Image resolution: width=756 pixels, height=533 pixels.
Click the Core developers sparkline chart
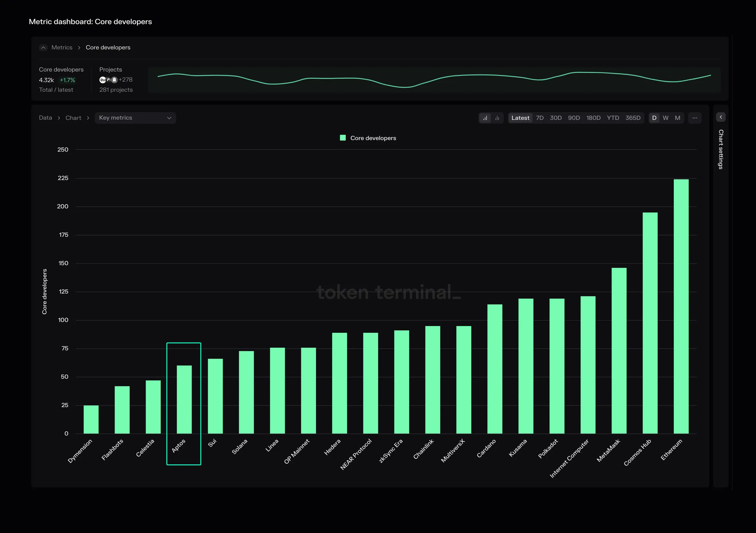434,80
